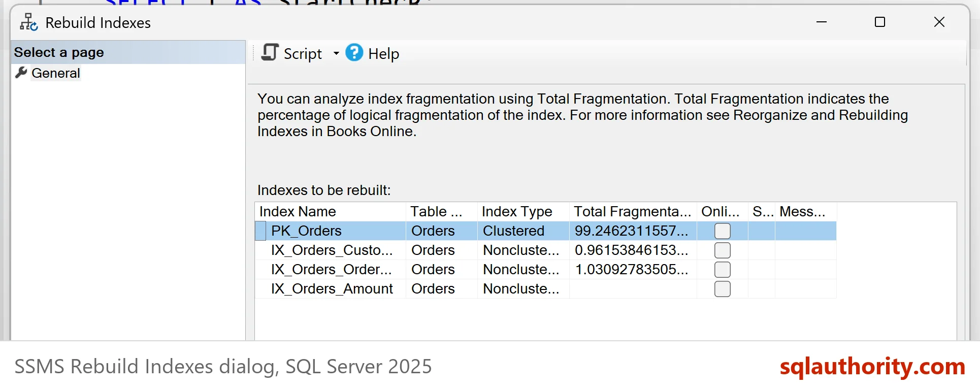This screenshot has height=389, width=980.
Task: Check online option for IX_Orders_Amount
Action: (x=723, y=289)
